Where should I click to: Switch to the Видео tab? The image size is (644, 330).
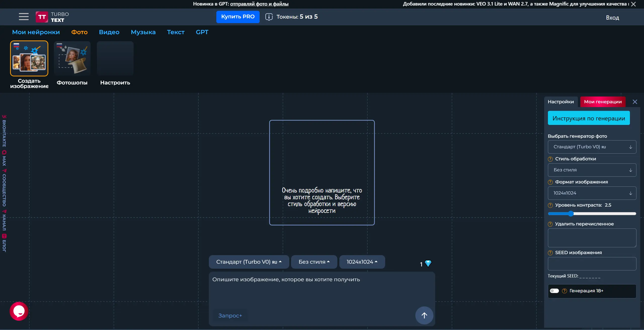pyautogui.click(x=109, y=32)
